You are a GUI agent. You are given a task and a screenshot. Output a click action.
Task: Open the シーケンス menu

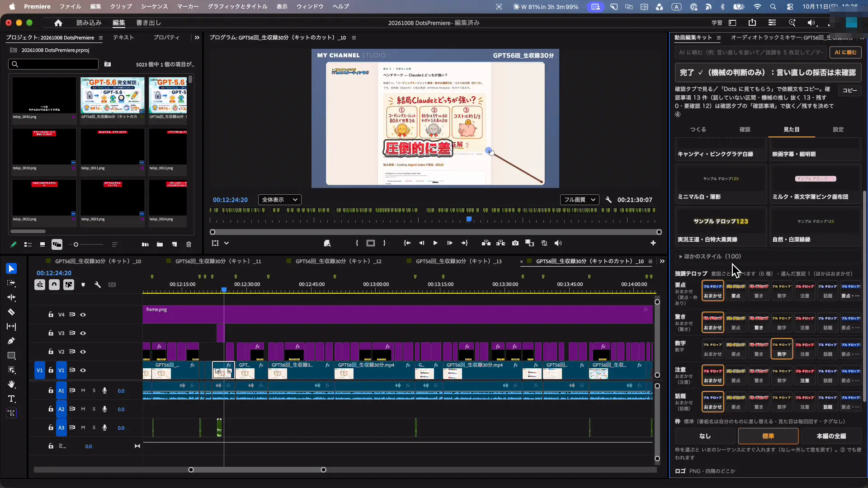click(x=154, y=6)
